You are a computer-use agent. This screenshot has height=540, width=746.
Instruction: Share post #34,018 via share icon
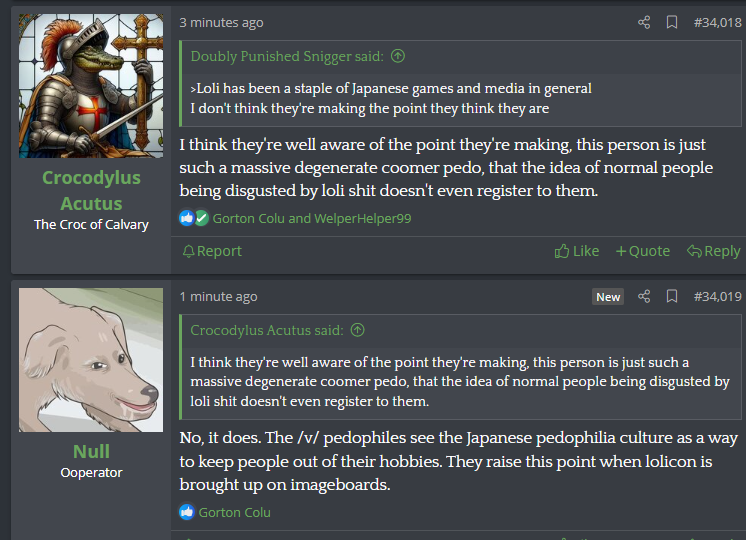pos(644,22)
